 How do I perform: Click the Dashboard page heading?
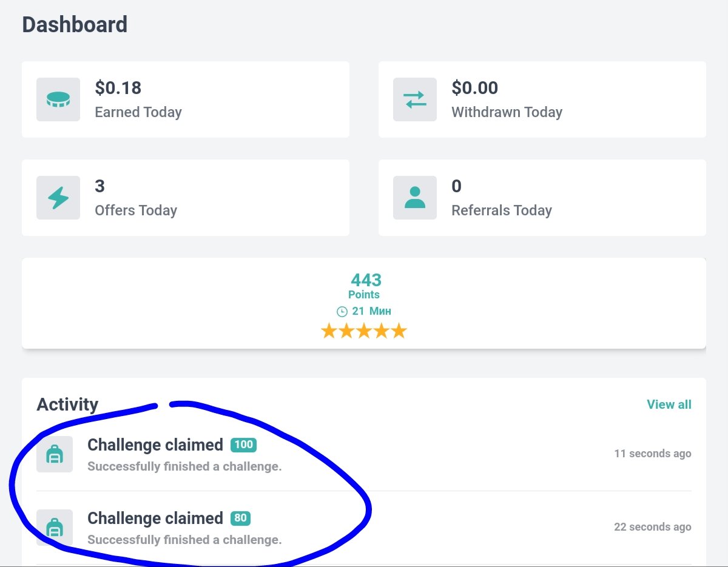point(75,25)
